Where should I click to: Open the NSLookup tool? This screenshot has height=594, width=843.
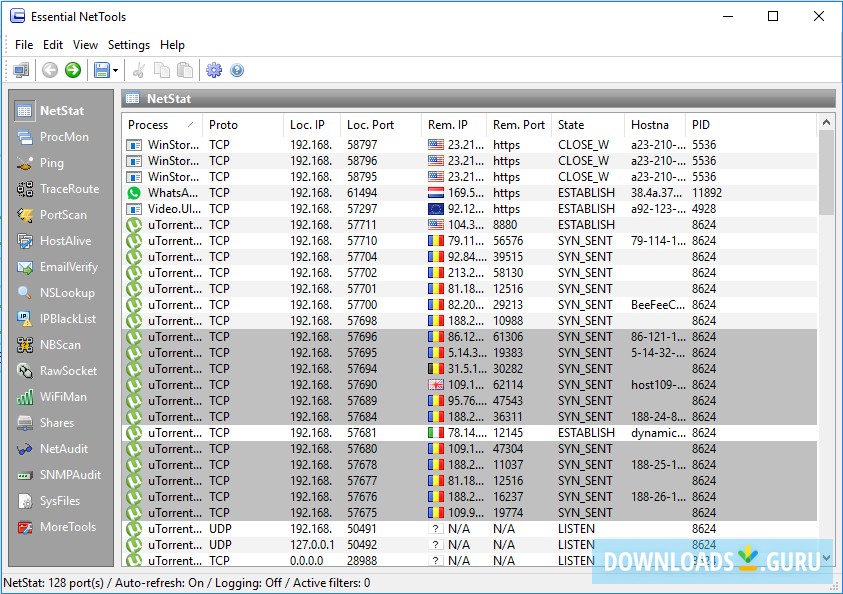(66, 293)
